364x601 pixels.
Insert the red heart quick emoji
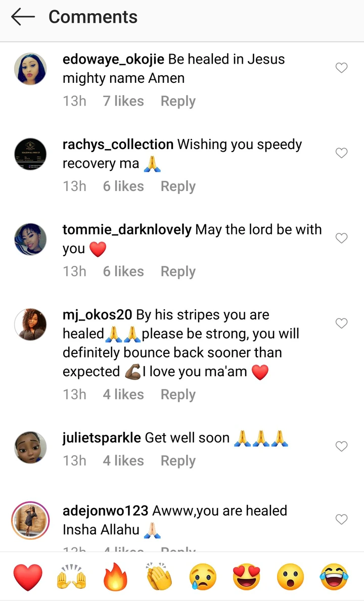pos(28,577)
